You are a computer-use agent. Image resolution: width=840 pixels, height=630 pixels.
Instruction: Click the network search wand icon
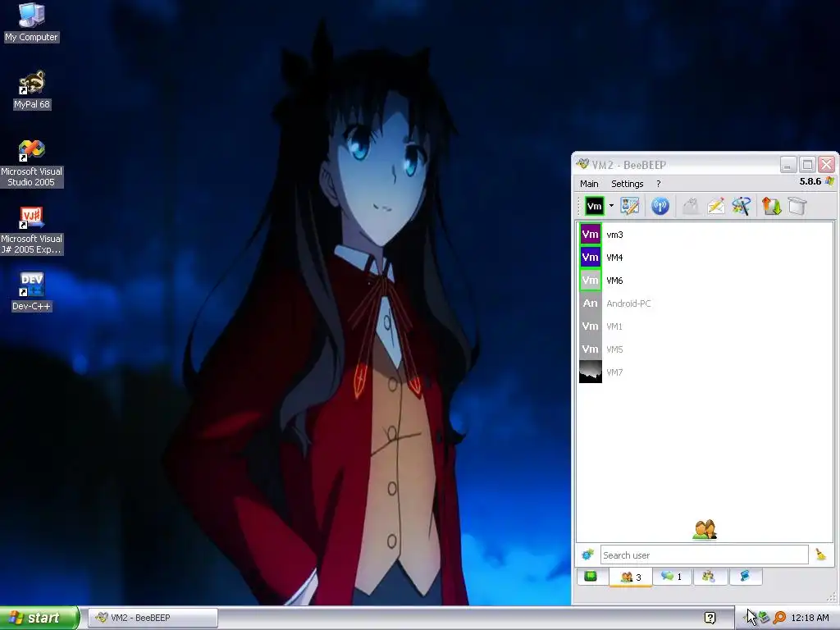742,206
